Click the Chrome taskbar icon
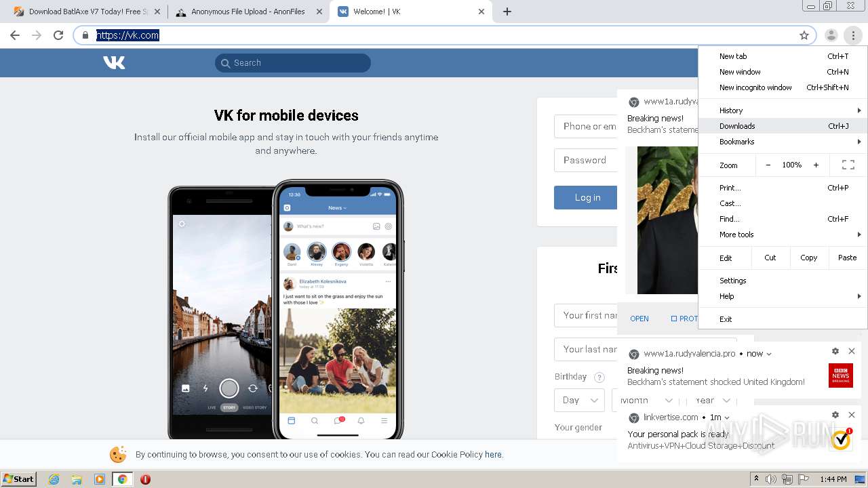 coord(122,479)
